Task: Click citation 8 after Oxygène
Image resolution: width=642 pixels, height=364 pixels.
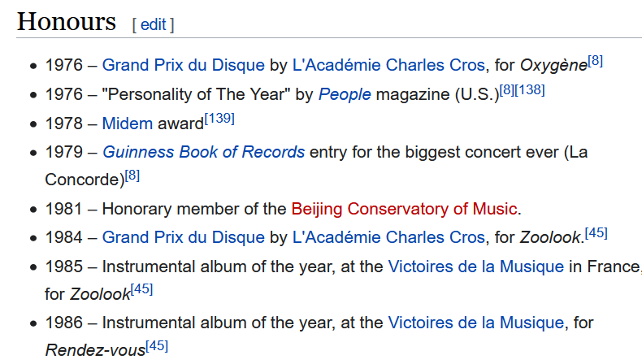Action: pyautogui.click(x=596, y=61)
